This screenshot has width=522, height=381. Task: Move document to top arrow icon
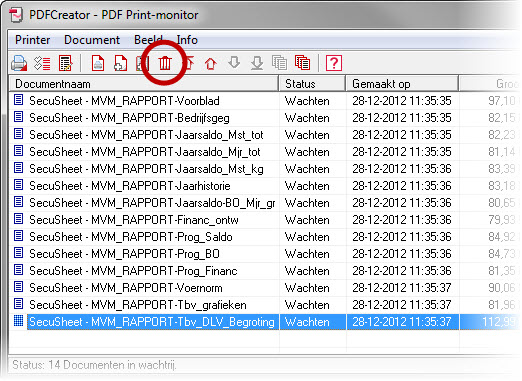point(189,63)
